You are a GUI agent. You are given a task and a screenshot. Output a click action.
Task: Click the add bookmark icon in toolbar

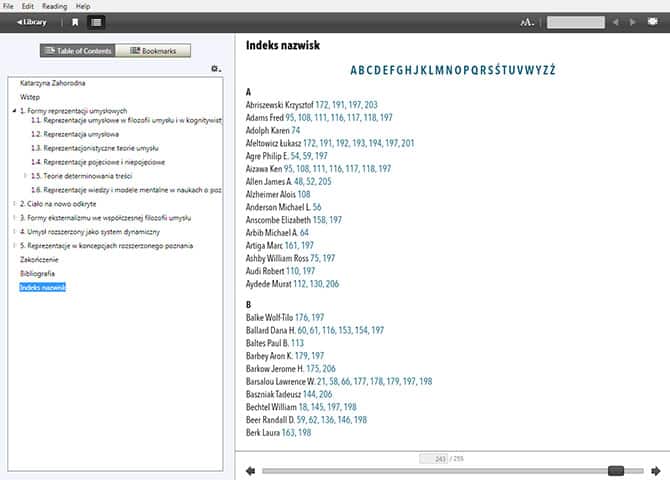pyautogui.click(x=75, y=21)
